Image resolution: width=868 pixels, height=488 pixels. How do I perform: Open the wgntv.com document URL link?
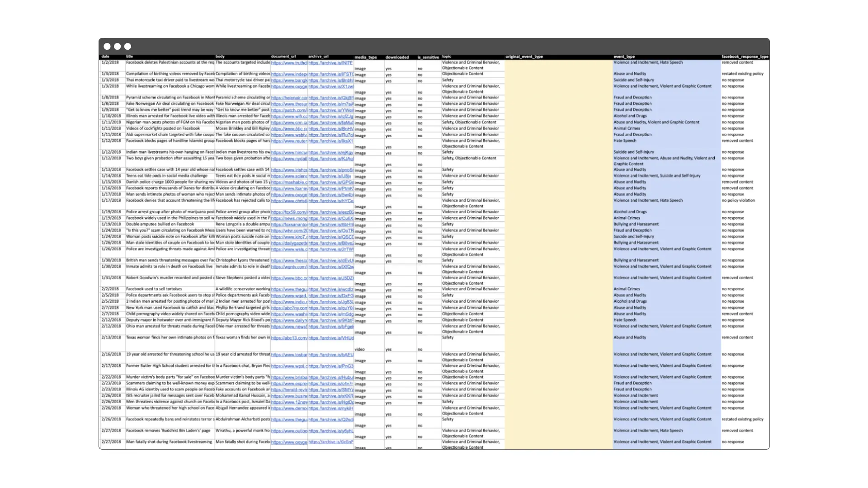coord(289,267)
